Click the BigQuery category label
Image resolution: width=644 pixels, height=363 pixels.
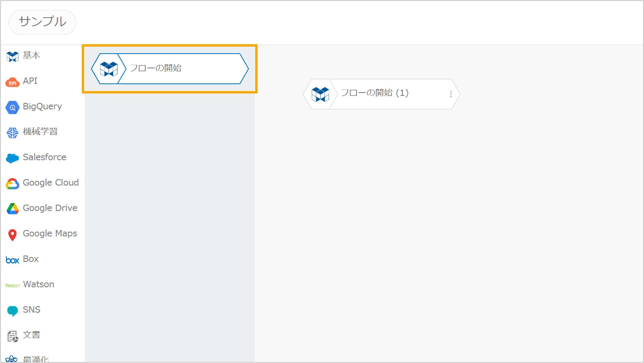42,106
